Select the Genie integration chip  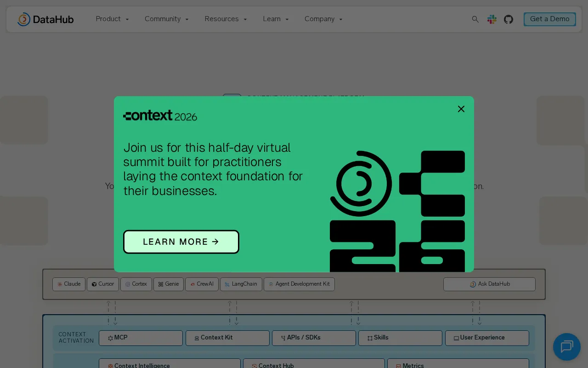169,284
